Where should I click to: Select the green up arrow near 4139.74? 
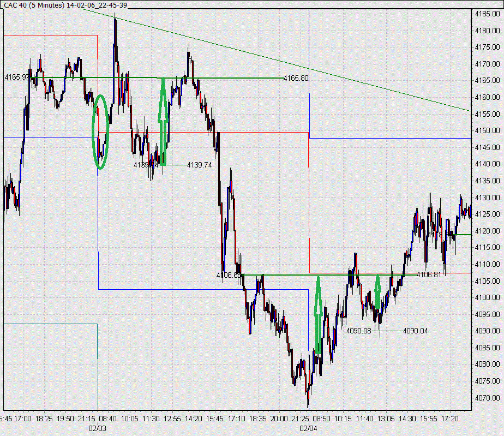pos(163,122)
